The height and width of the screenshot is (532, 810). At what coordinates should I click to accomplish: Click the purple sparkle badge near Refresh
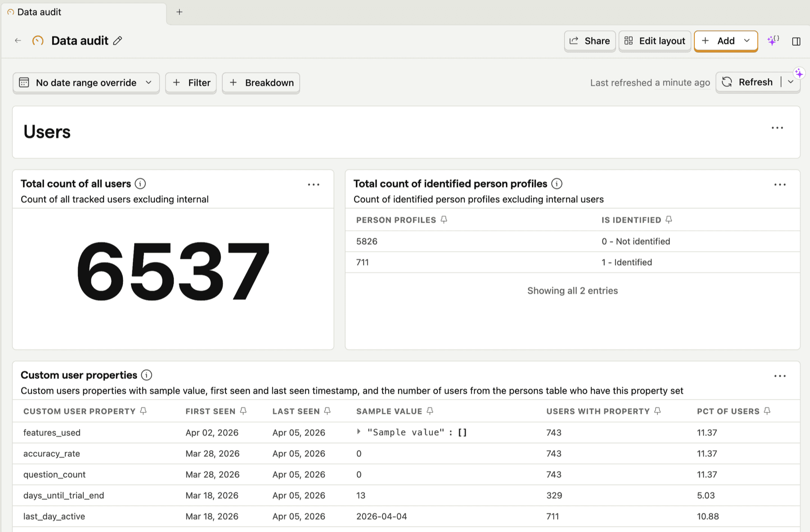tap(799, 73)
